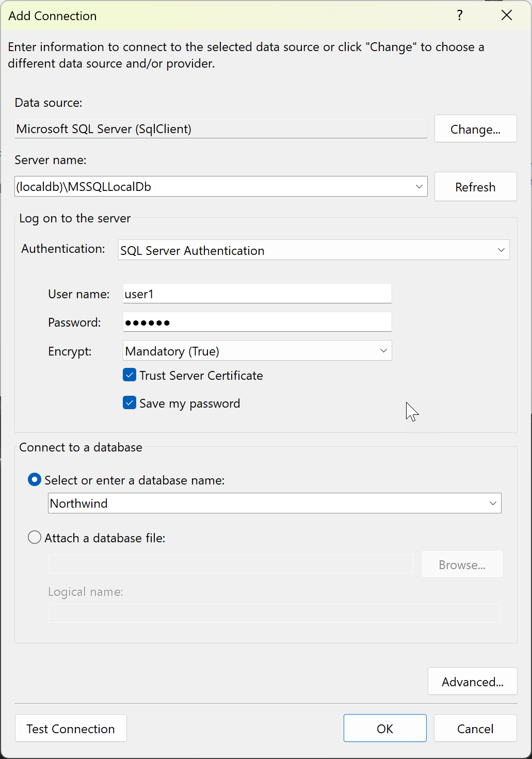This screenshot has width=532, height=759.
Task: Click the Password input field
Action: [257, 322]
